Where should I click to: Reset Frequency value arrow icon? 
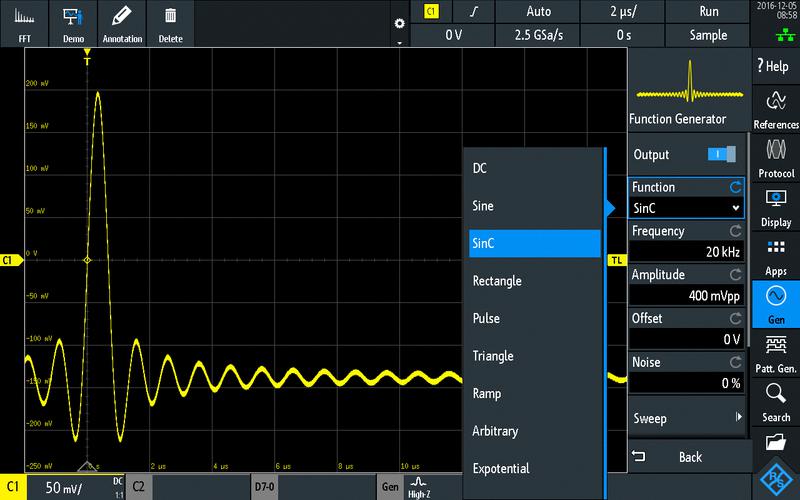(x=735, y=231)
